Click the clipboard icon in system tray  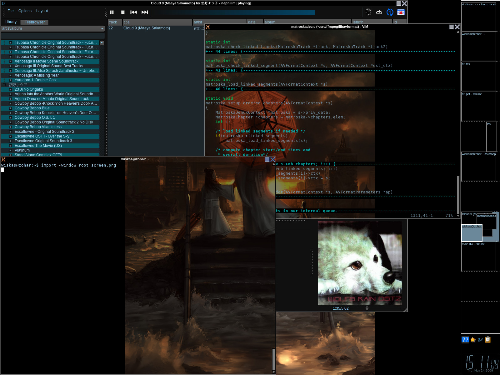click(488, 339)
